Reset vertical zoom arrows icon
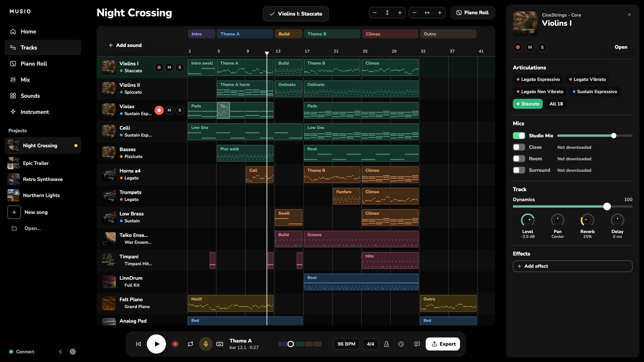This screenshot has width=644, height=362. [x=387, y=13]
